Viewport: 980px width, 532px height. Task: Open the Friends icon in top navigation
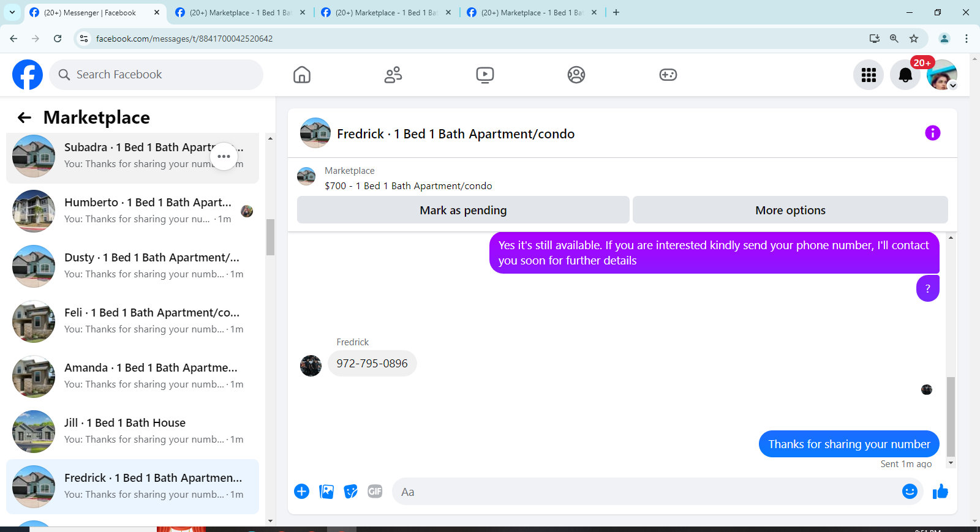(393, 75)
